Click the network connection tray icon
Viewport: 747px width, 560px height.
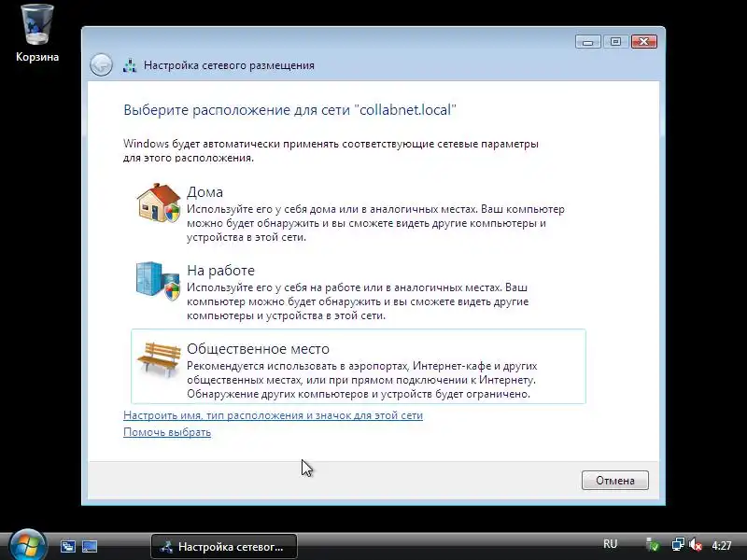[x=678, y=544]
